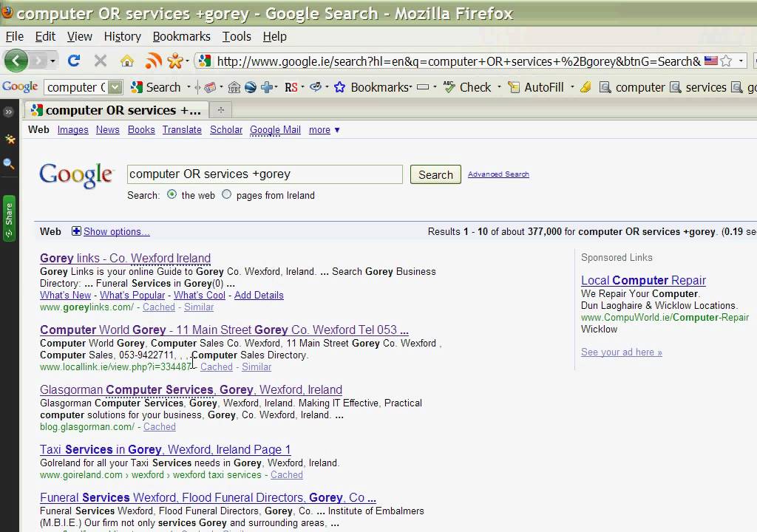The width and height of the screenshot is (757, 532).
Task: Open Taxi Services in Gorey result
Action: (x=165, y=449)
